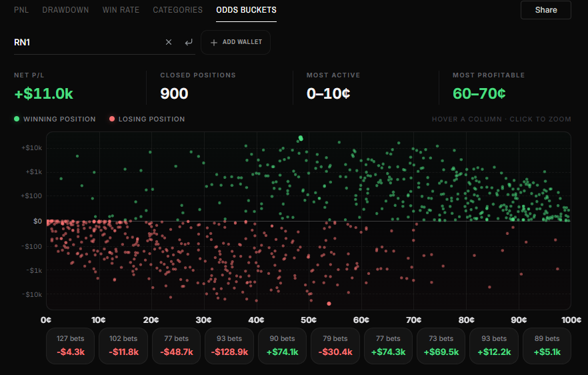Image resolution: width=588 pixels, height=375 pixels.
Task: Click the 50¢ x-axis label
Action: pyautogui.click(x=309, y=320)
